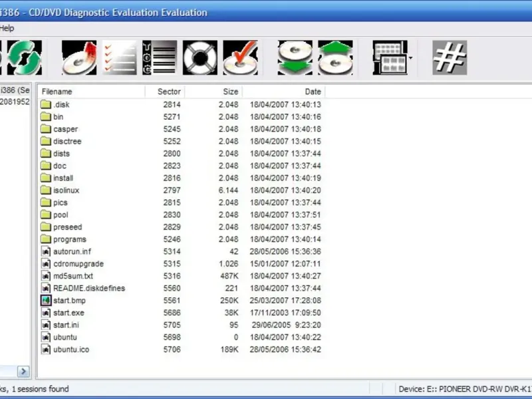Select the preseed folder icon
The image size is (532, 399).
coord(46,226)
